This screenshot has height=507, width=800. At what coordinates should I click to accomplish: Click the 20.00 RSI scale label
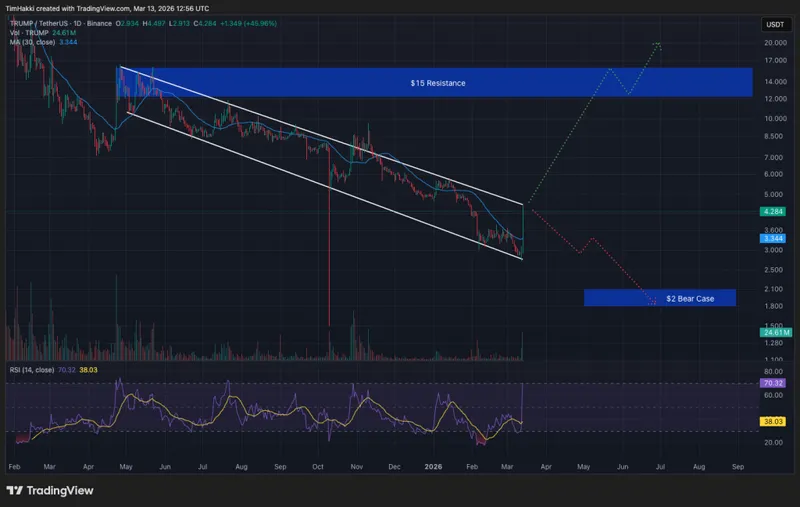click(x=773, y=443)
